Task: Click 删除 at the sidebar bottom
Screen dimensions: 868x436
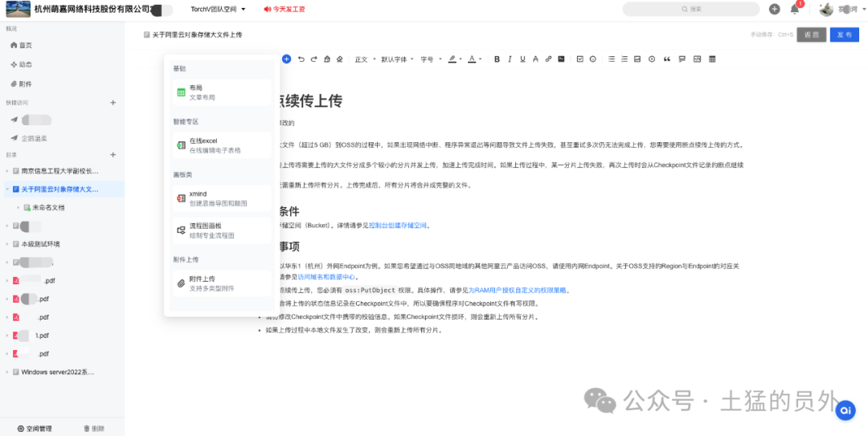Action: [94, 428]
